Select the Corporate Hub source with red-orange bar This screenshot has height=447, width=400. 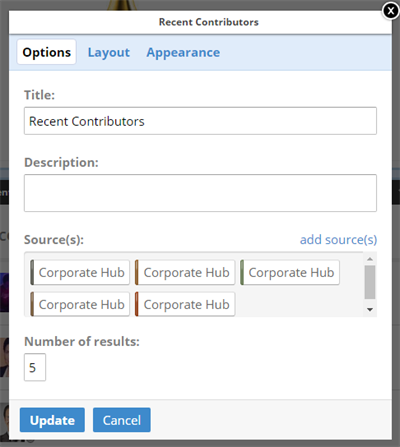(x=185, y=304)
